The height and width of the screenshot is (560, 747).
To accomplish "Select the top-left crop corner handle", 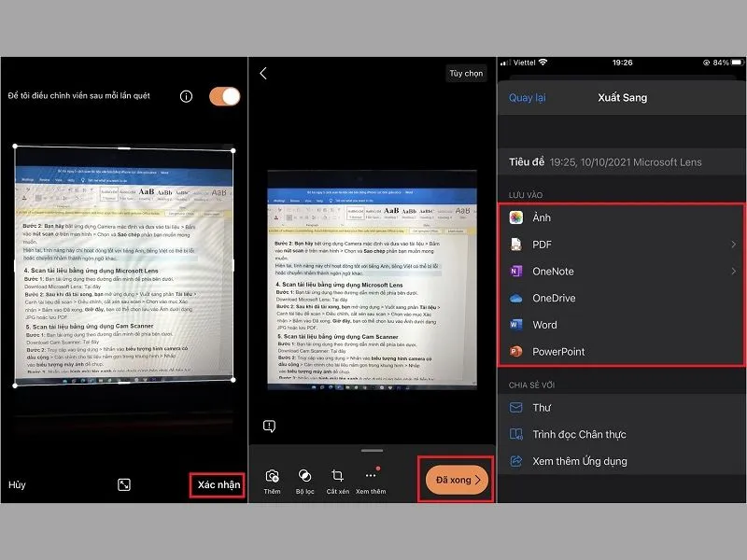I will click(x=15, y=147).
